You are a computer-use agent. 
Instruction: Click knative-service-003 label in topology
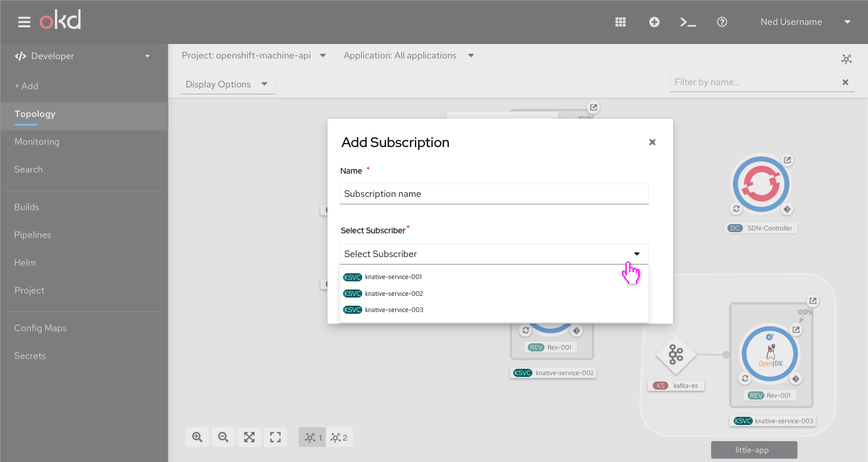click(x=773, y=421)
